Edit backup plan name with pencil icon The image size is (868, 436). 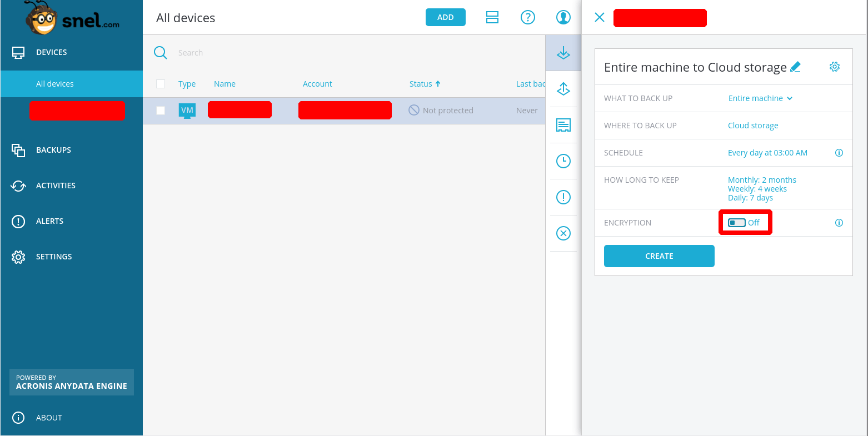pyautogui.click(x=795, y=67)
